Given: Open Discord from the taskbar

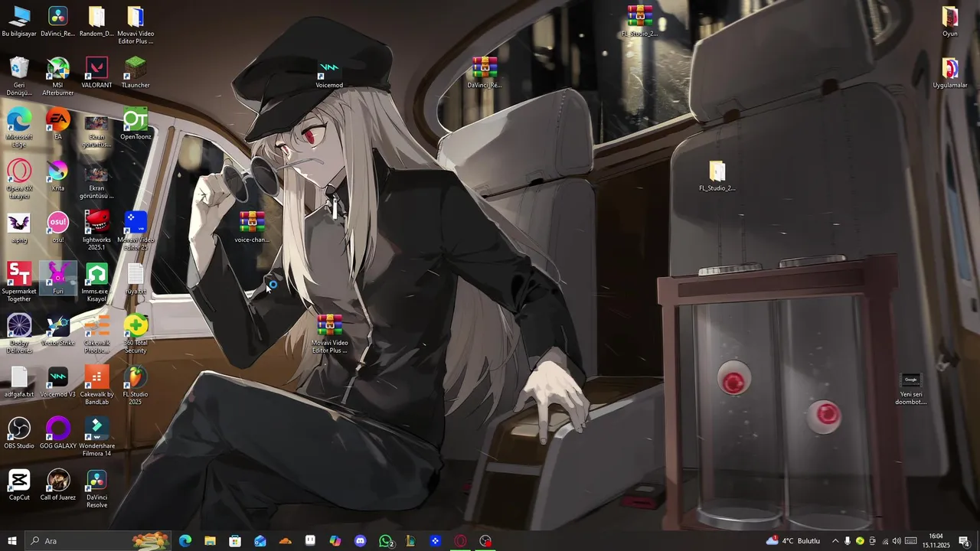Looking at the screenshot, I should point(361,541).
